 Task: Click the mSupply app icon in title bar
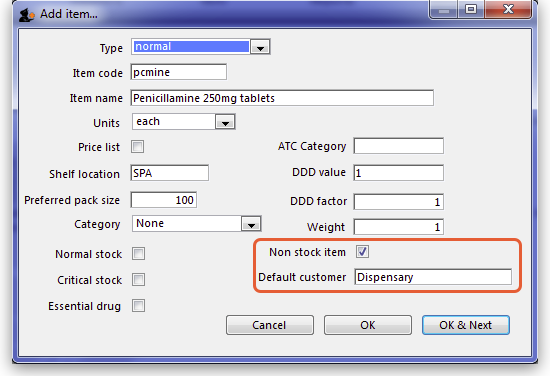coord(27,15)
